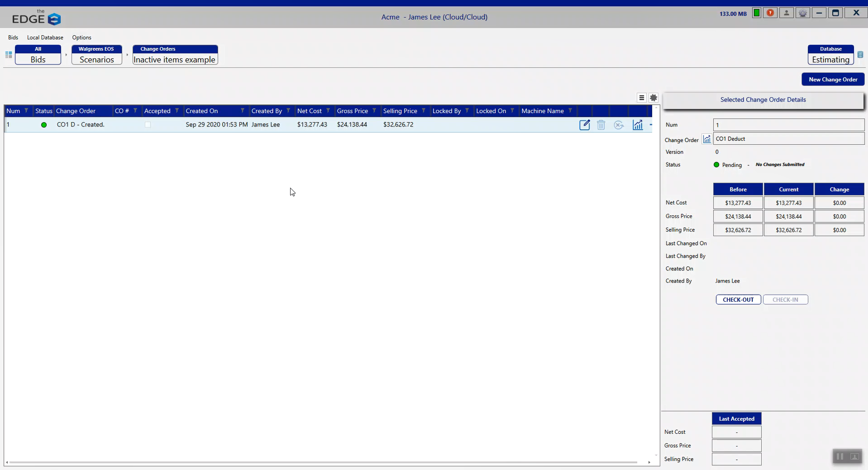Click the trash delete icon for CO1 D

click(x=601, y=125)
